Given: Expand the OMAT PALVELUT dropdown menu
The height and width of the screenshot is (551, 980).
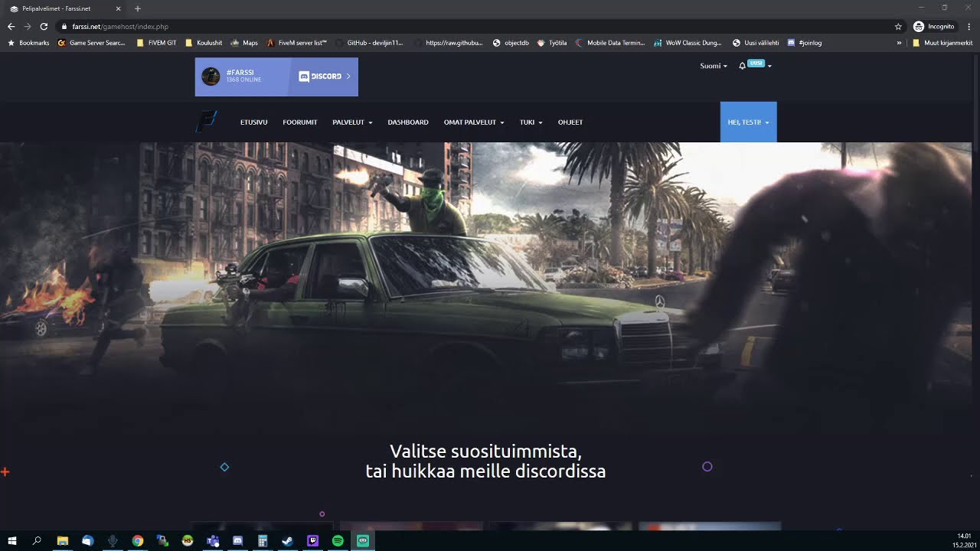Looking at the screenshot, I should click(474, 122).
